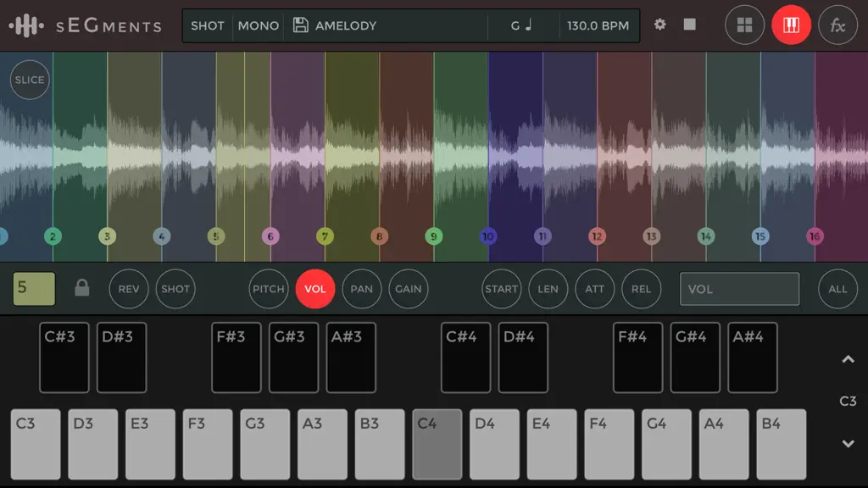
Task: Click the 130.0 BPM tempo field
Action: tap(598, 25)
